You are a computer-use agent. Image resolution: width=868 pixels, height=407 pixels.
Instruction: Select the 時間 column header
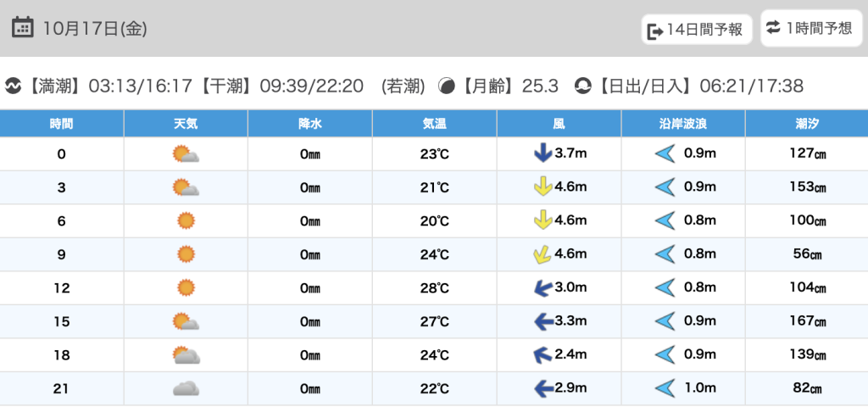[x=61, y=124]
